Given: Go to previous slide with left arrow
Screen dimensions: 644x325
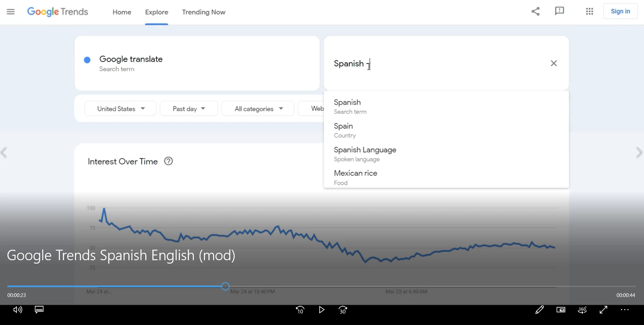Looking at the screenshot, I should [4, 153].
